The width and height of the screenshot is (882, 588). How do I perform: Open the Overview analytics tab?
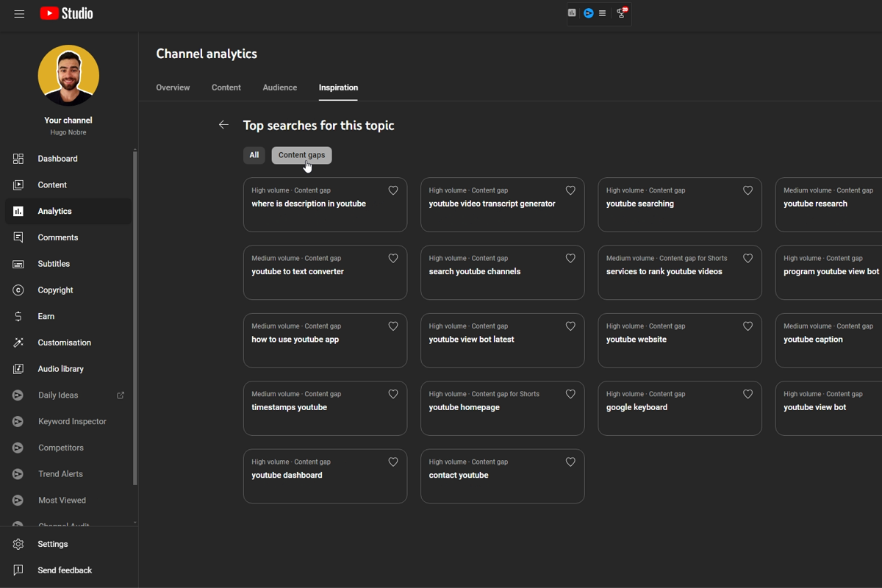click(x=173, y=87)
